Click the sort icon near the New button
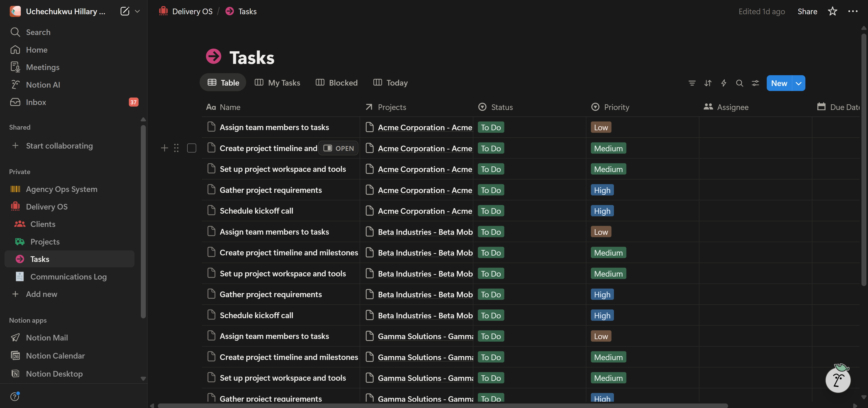Screen dimensions: 868x408 click(x=708, y=83)
